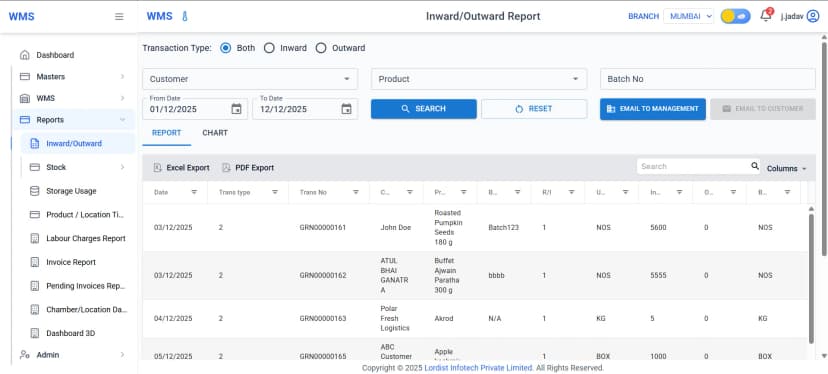Open the Columns dropdown
Viewport: 828px width, 374px height.
786,169
